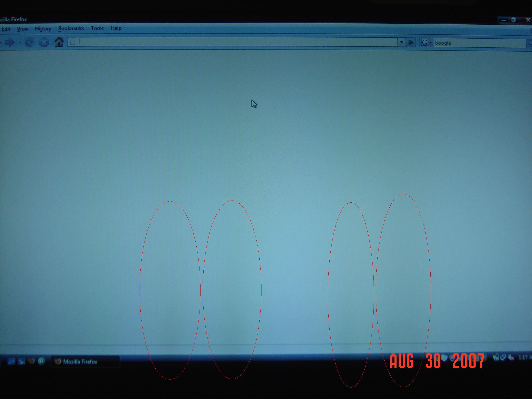532x399 pixels.
Task: Launch uTorrent from the quick launch bar
Action: 42,361
